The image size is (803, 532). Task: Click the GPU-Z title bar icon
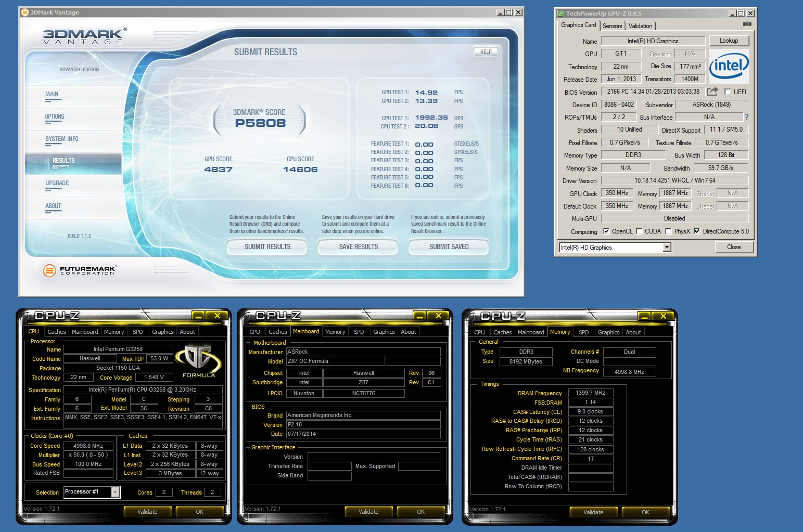click(561, 14)
